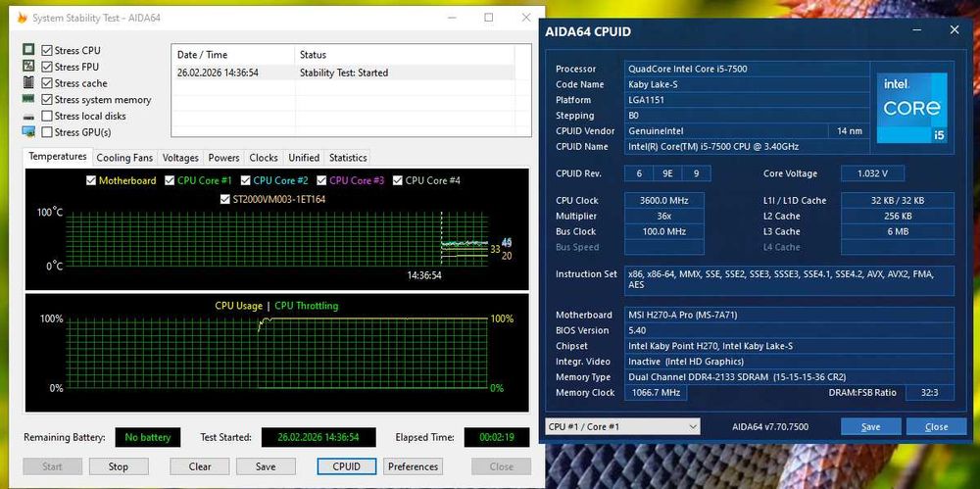Click the CPU Usage legend label
The image size is (980, 489).
tap(239, 306)
